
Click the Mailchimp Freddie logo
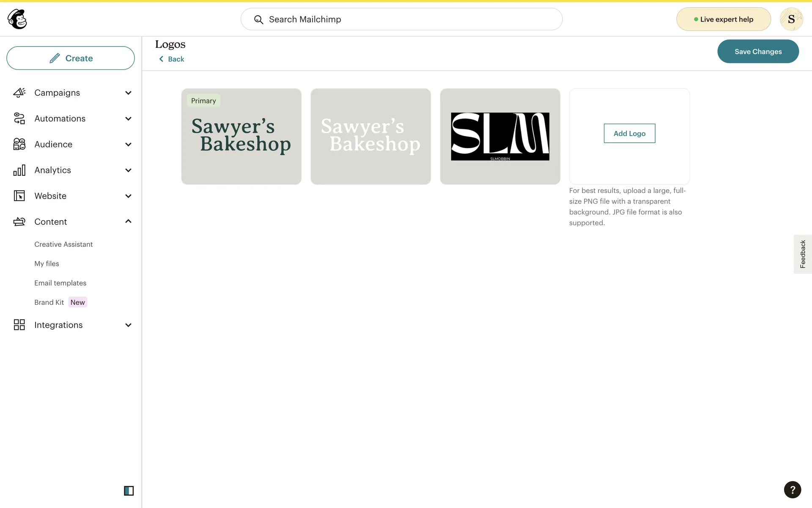[17, 19]
